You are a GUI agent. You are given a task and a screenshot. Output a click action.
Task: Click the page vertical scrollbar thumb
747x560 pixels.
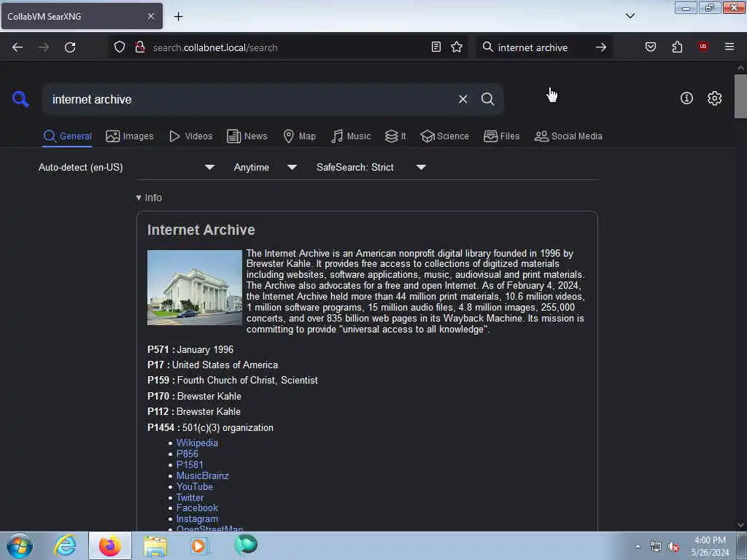740,96
